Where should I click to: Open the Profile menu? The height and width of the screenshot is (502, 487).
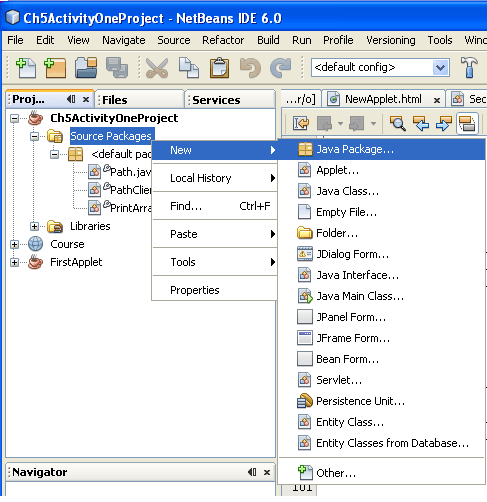[338, 40]
